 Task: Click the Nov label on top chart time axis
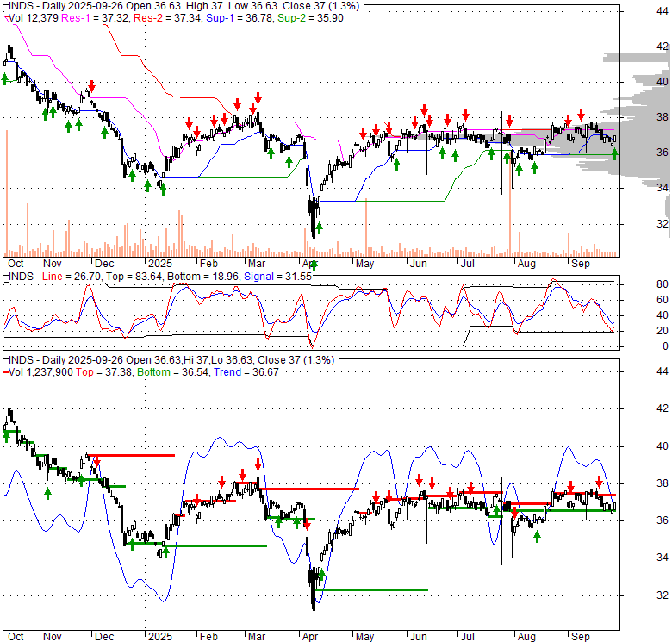point(53,264)
